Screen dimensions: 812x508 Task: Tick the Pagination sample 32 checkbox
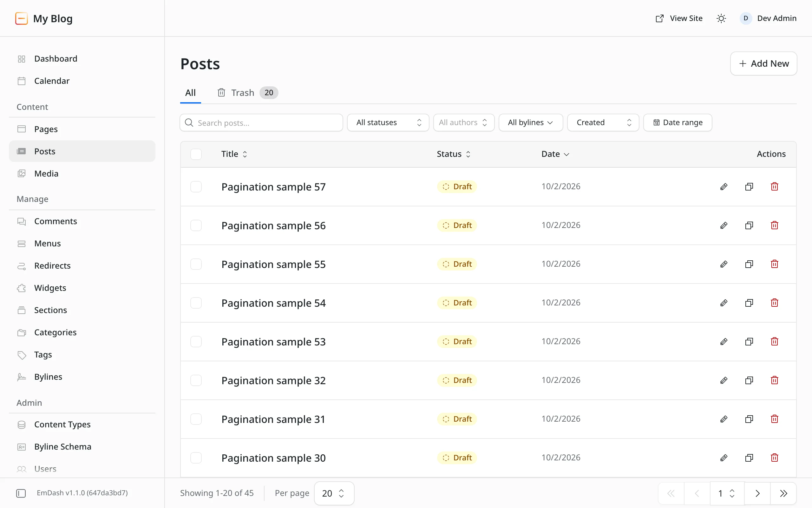[196, 380]
